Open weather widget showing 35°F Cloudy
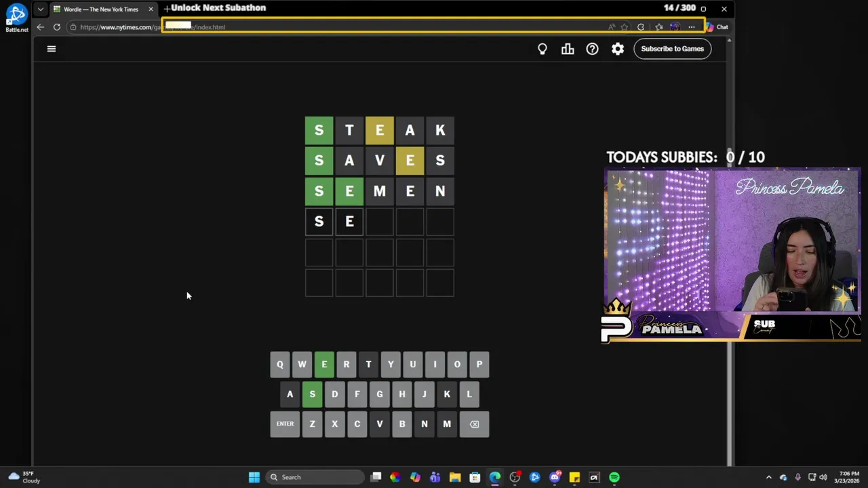 pos(24,477)
